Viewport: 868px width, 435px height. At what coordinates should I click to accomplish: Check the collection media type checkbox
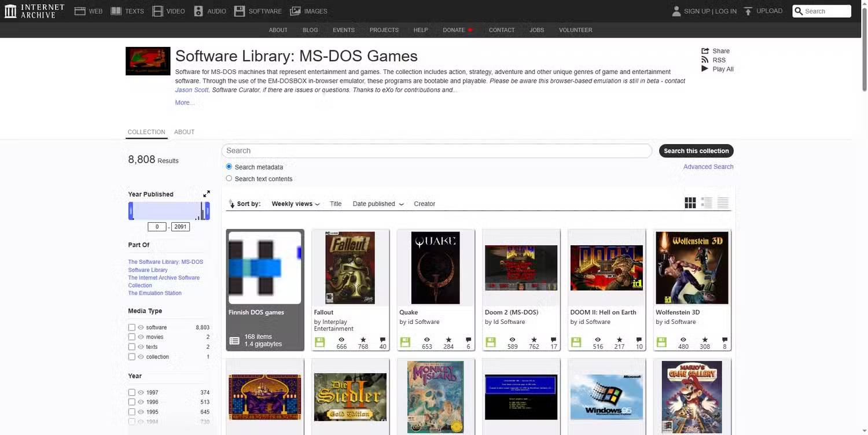pyautogui.click(x=132, y=357)
